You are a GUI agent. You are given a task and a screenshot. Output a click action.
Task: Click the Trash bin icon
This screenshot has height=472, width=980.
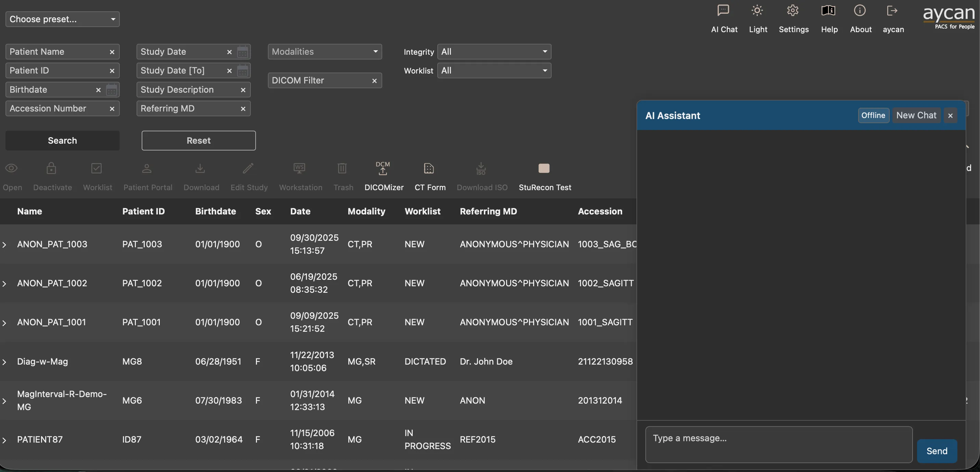click(x=342, y=168)
